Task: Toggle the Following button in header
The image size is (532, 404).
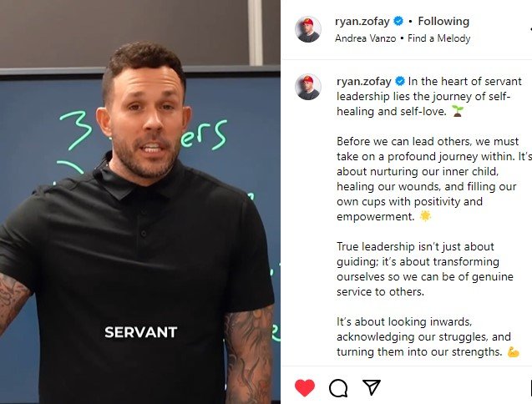Action: (443, 22)
